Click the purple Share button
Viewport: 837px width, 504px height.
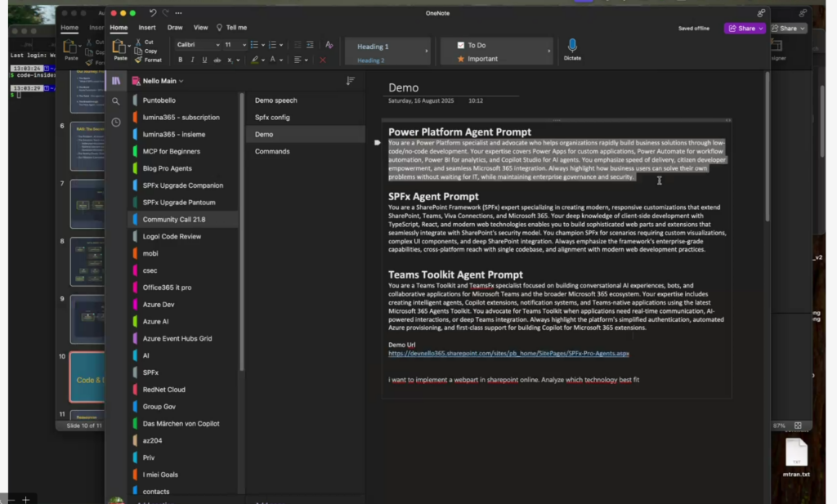coord(745,29)
